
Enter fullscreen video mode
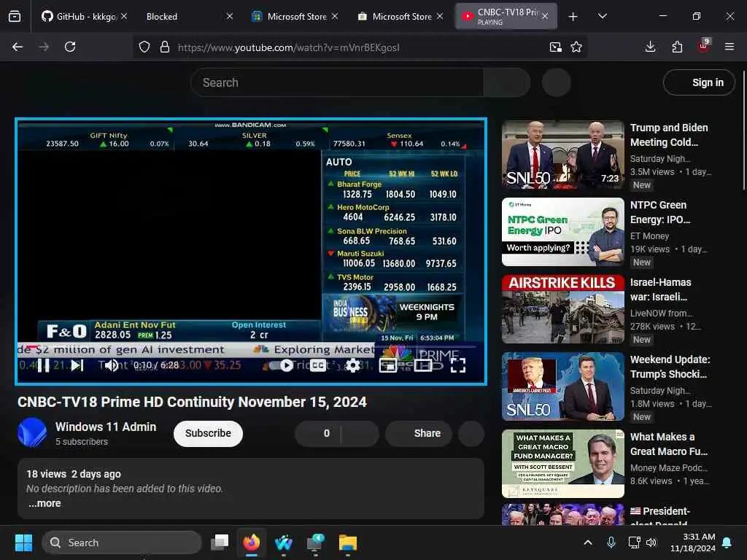pos(458,365)
